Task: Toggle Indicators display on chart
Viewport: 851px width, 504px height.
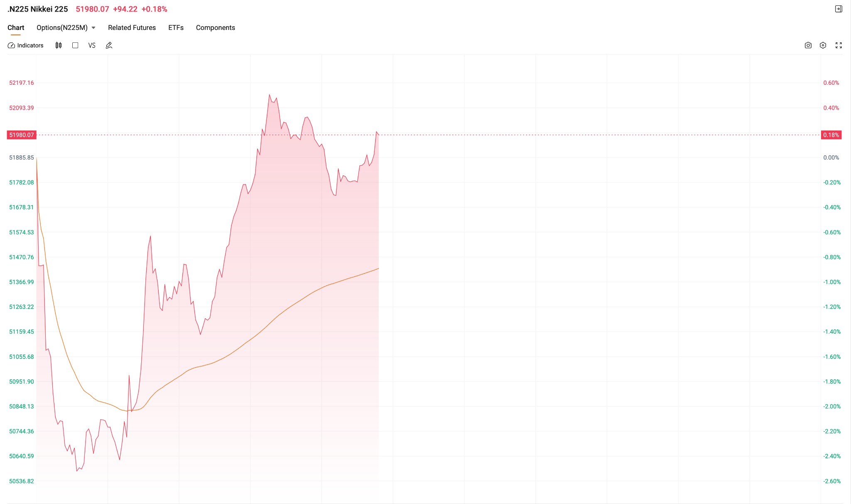Action: pyautogui.click(x=26, y=45)
